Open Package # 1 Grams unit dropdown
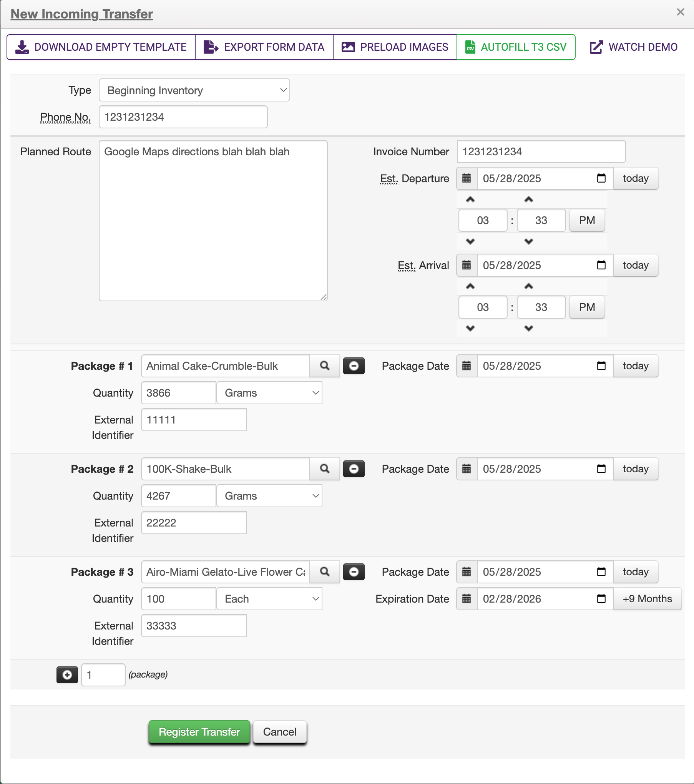 click(269, 393)
